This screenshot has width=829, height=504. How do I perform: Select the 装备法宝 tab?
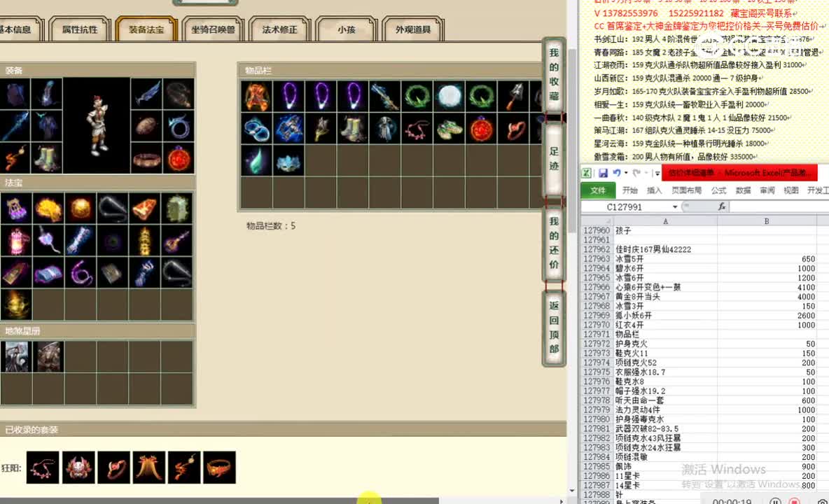146,29
